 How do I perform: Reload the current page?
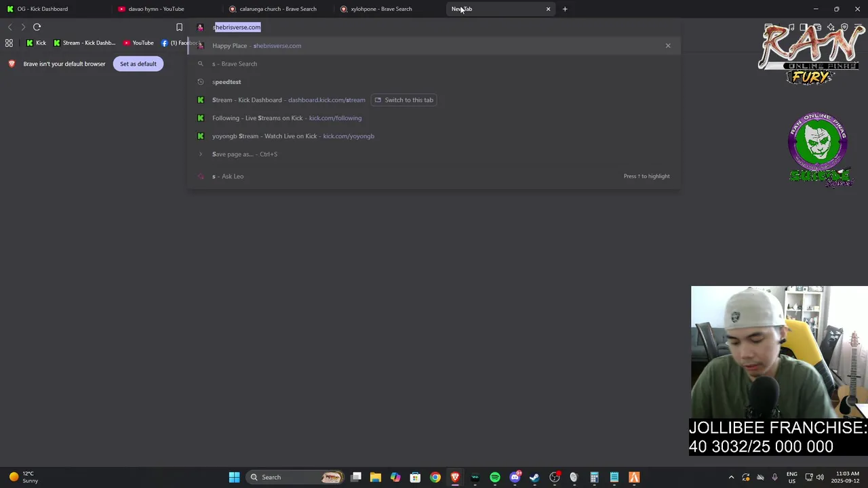(37, 27)
